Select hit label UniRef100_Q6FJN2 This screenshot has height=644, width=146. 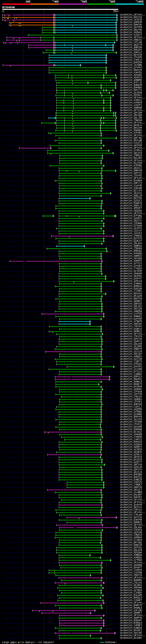pos(131,138)
